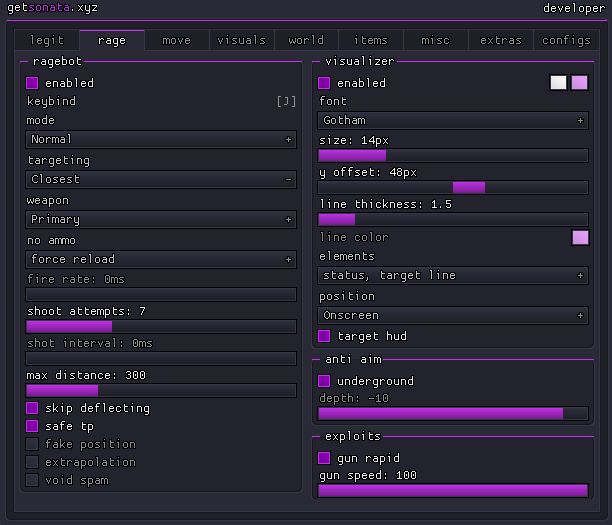
Task: Toggle gun rapid exploit checkbox
Action: pos(324,458)
